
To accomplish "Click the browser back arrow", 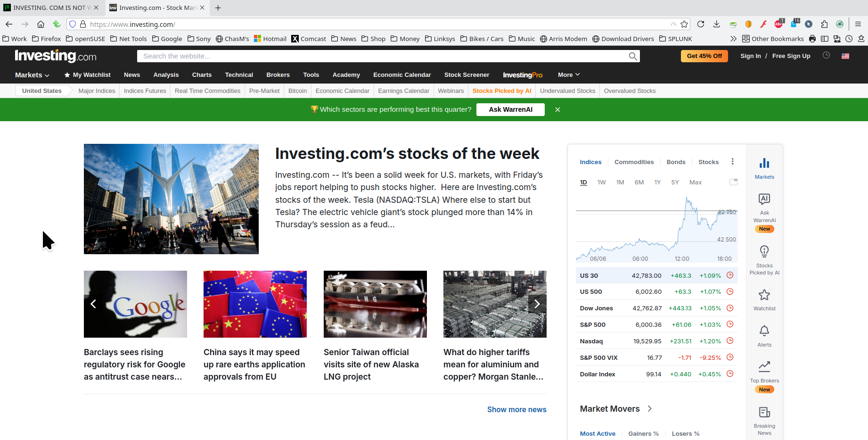I will tap(9, 24).
